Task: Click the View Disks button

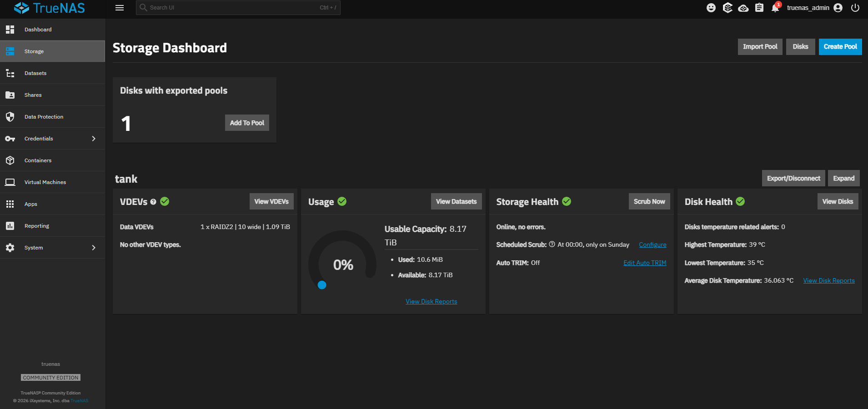Action: [838, 201]
